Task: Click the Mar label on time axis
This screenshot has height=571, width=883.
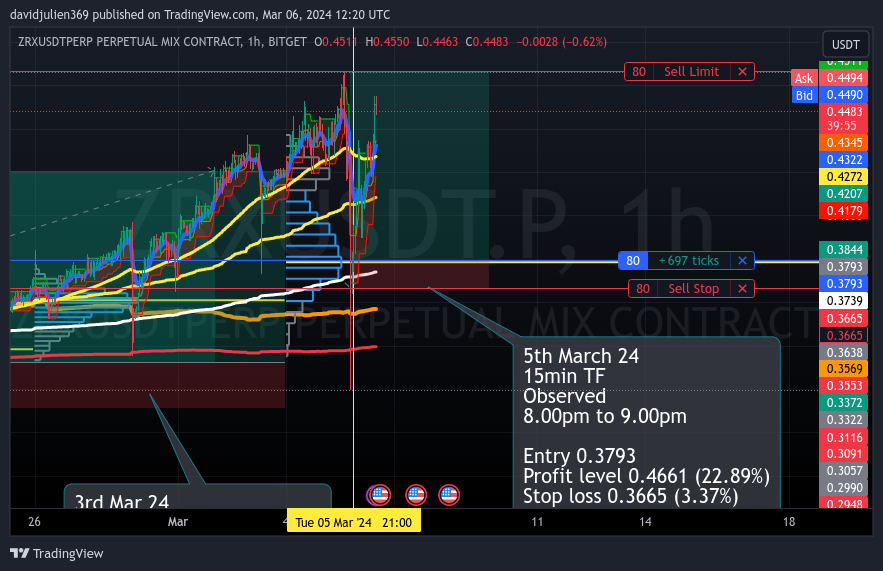Action: (177, 521)
